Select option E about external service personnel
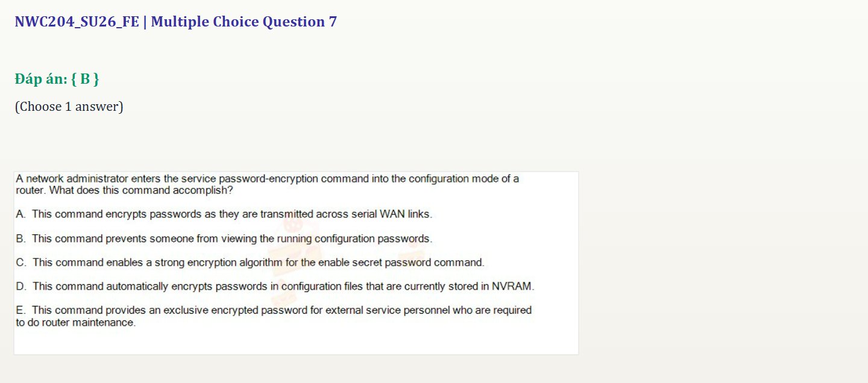Viewport: 868px width, 383px height. click(274, 316)
